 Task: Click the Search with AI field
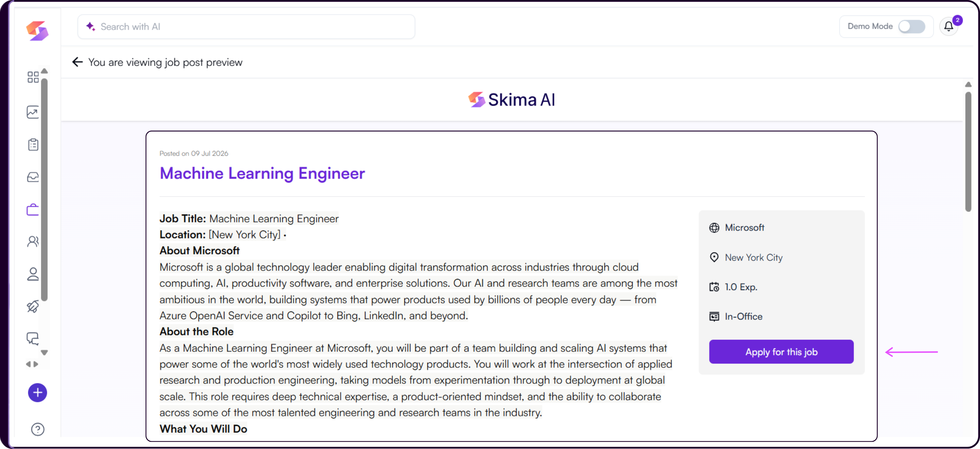pos(246,26)
